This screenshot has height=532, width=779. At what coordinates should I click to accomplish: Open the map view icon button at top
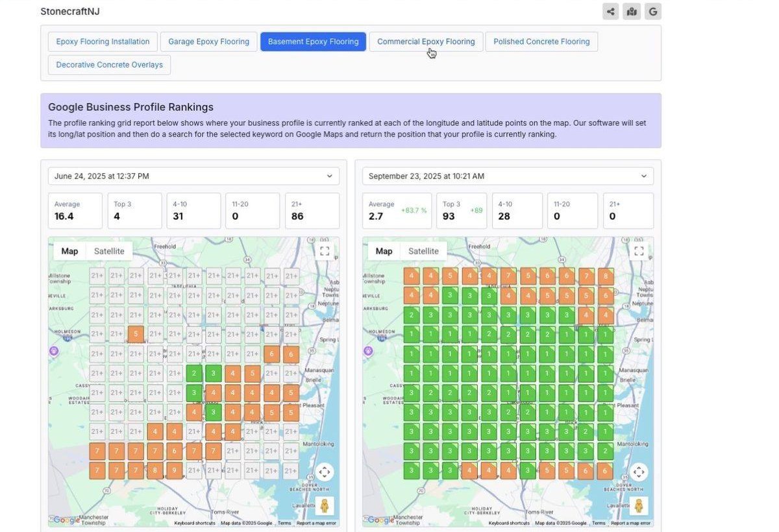632,11
